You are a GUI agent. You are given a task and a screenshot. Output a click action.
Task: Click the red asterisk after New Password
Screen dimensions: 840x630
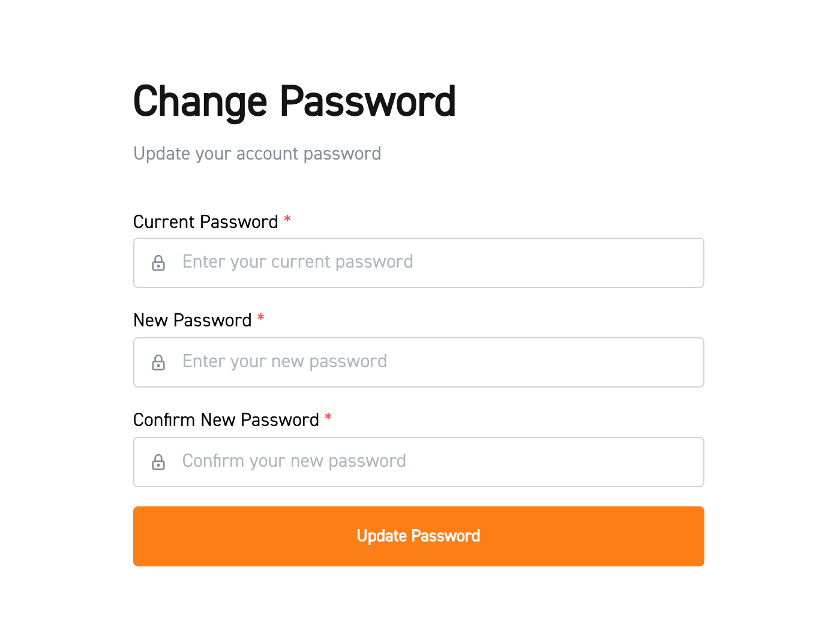tap(261, 319)
